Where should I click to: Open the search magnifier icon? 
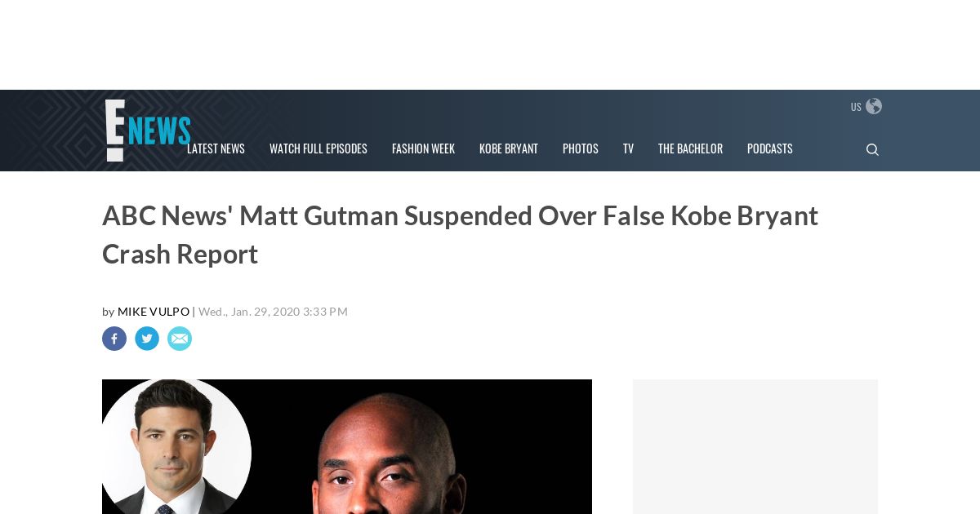(872, 149)
